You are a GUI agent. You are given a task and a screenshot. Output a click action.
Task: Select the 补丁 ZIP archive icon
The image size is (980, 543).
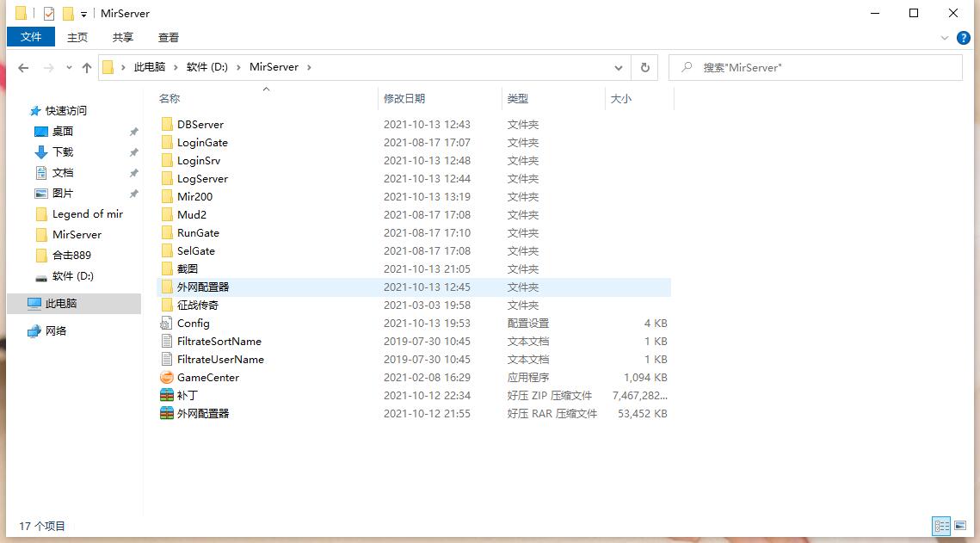click(166, 396)
